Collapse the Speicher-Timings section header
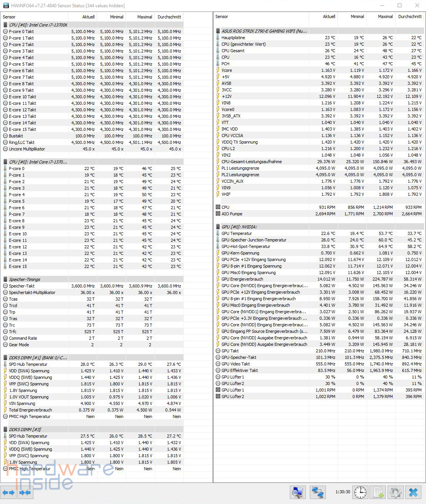 click(25, 279)
